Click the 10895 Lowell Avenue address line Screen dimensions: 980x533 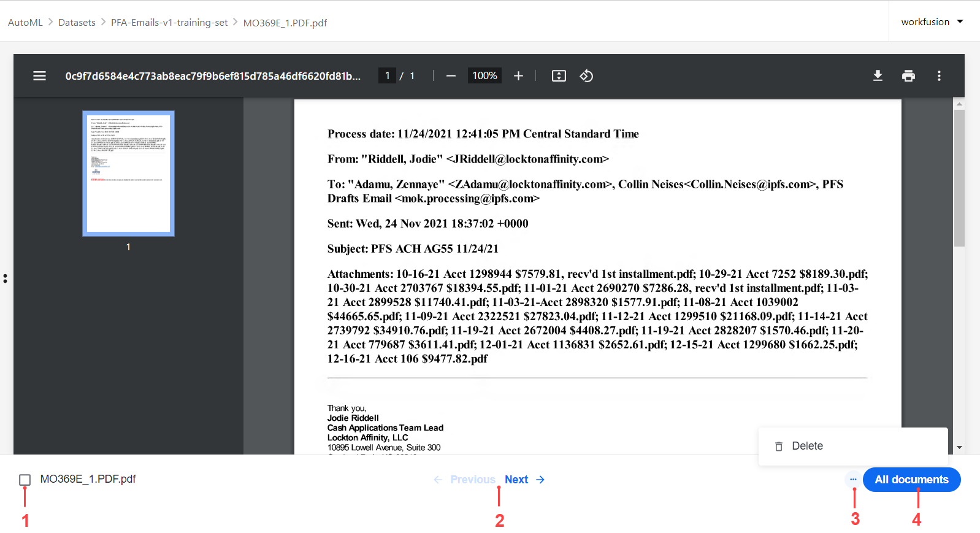(x=384, y=448)
